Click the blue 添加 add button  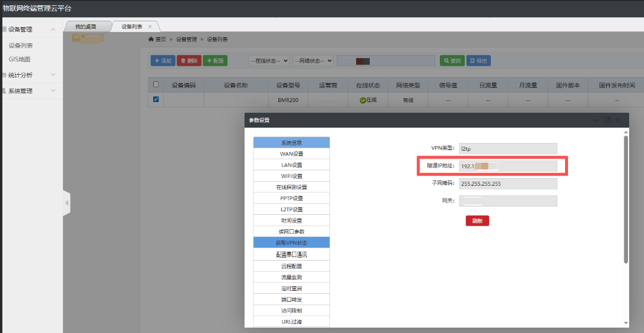coord(163,61)
